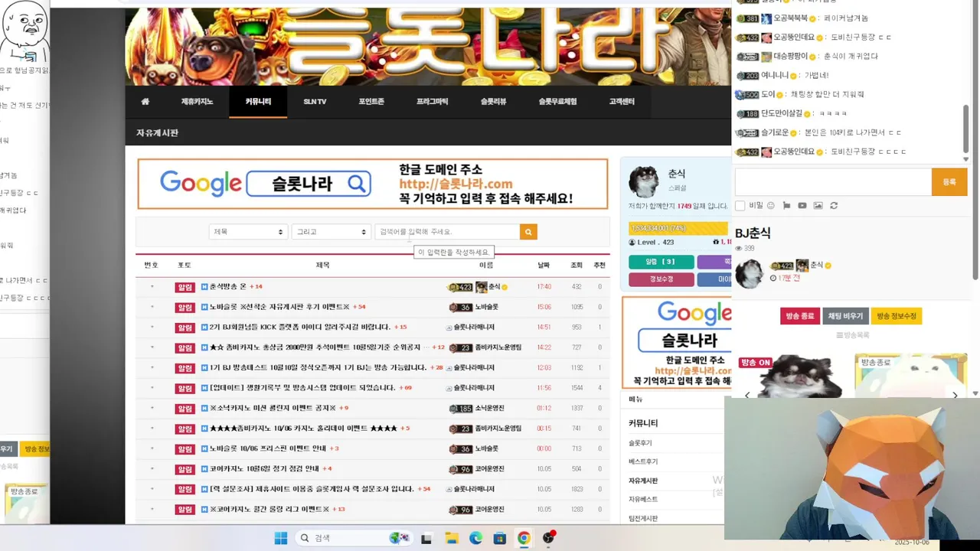Viewport: 980px width, 551px height.
Task: Click the 채팅 비우기 button
Action: tap(845, 316)
